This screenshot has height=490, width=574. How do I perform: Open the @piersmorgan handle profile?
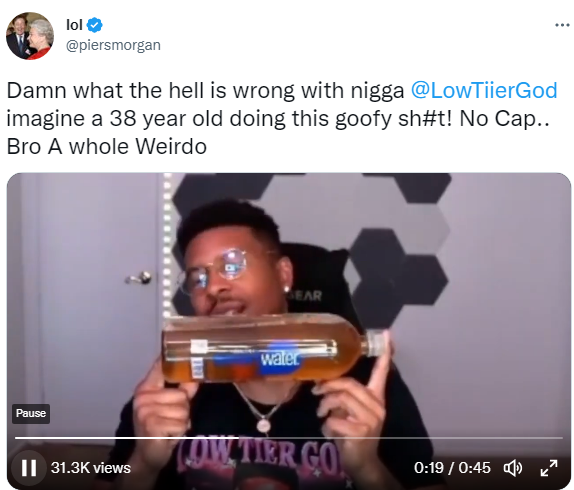[x=113, y=45]
